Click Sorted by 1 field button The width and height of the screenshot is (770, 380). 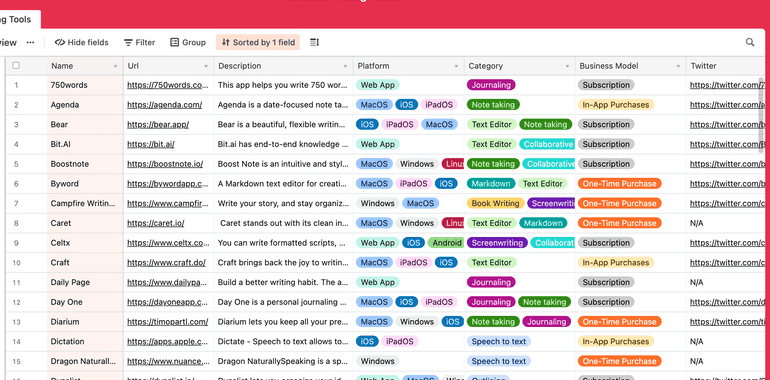click(258, 42)
